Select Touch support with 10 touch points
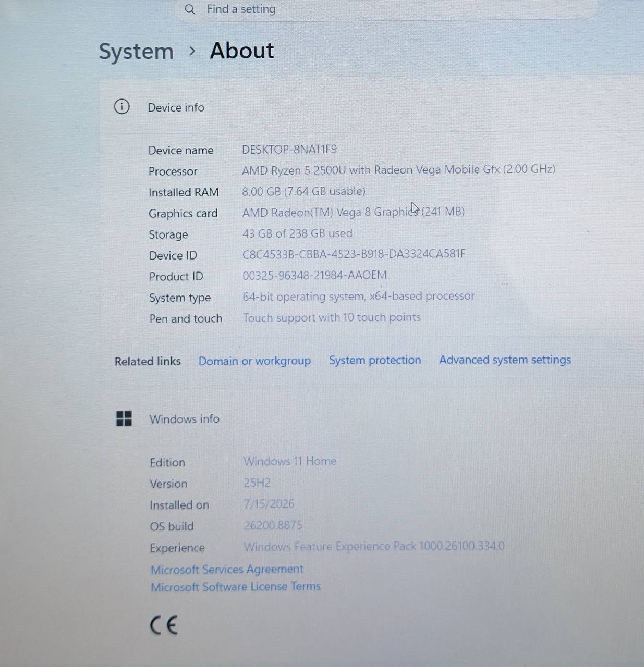This screenshot has width=644, height=667. (x=332, y=318)
